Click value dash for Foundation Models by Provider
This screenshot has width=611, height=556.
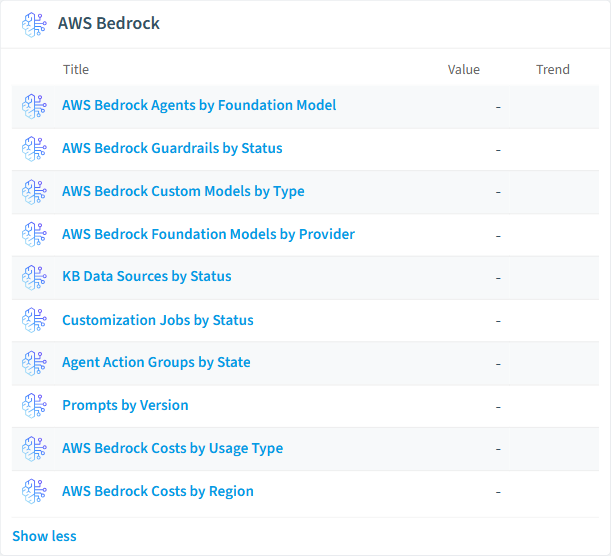498,236
